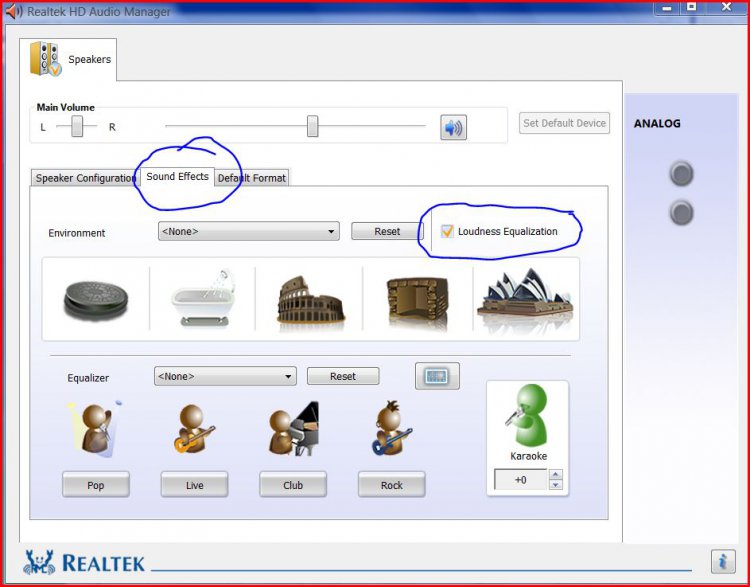Maximize the Realtek HD Audio Manager window
The image size is (750, 587).
tap(692, 7)
